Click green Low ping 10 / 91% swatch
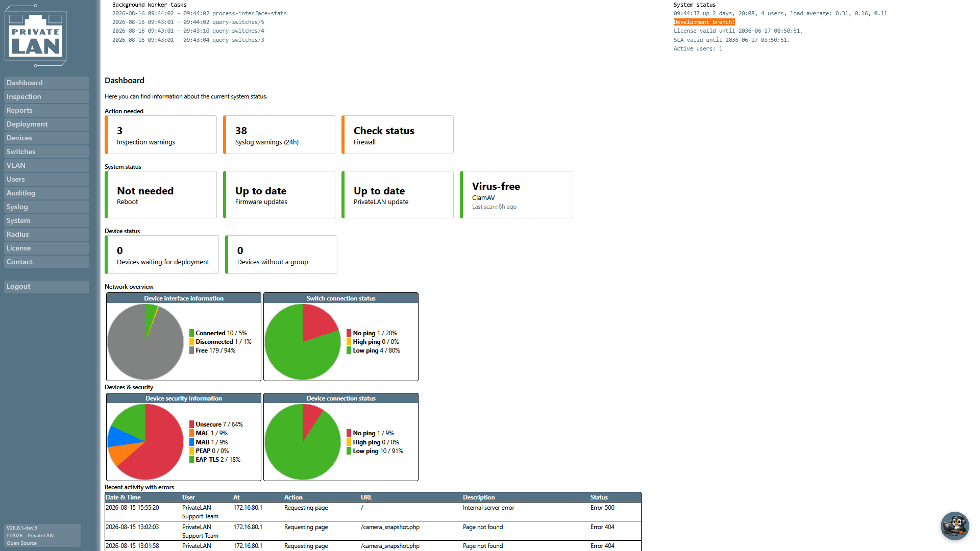The image size is (980, 551). coord(349,451)
